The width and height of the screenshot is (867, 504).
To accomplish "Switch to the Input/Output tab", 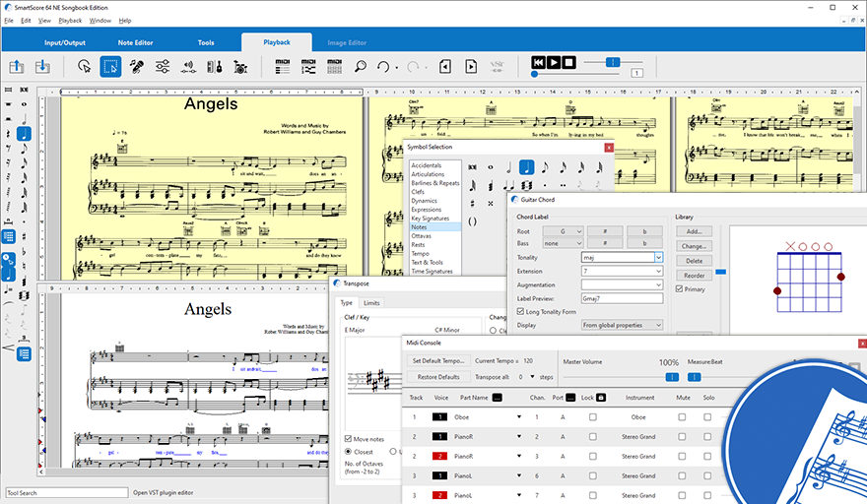I will (65, 42).
